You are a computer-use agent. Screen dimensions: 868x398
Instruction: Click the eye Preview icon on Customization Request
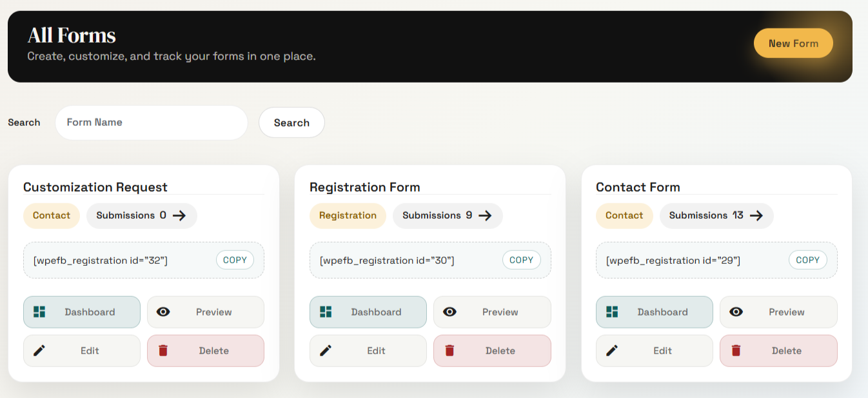click(x=163, y=312)
